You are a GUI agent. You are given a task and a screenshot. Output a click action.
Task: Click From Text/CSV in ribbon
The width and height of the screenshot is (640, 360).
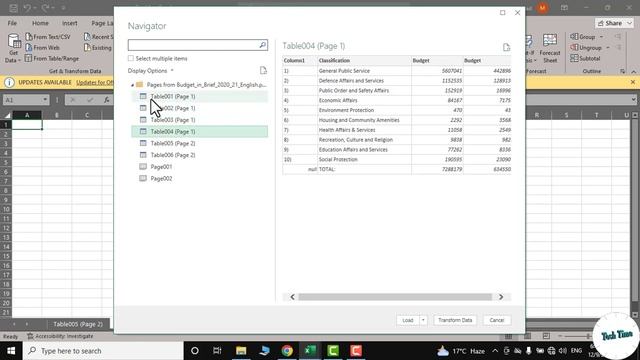click(x=48, y=37)
